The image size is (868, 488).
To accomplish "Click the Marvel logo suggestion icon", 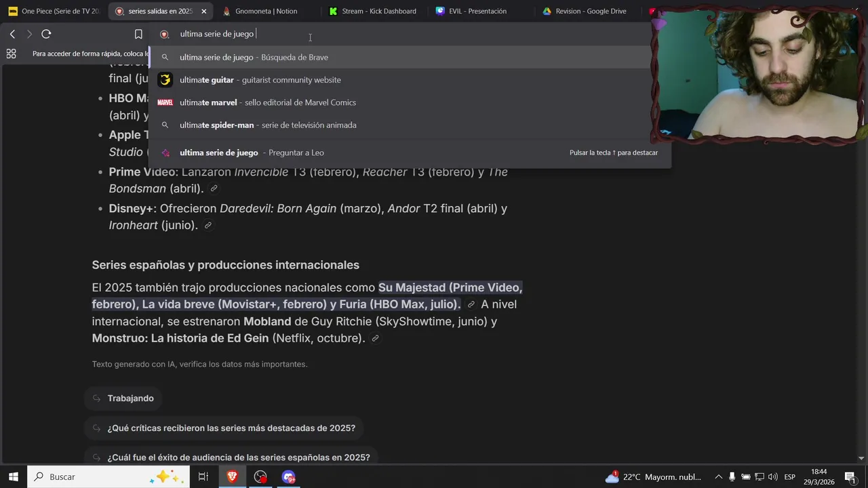I will [x=165, y=102].
